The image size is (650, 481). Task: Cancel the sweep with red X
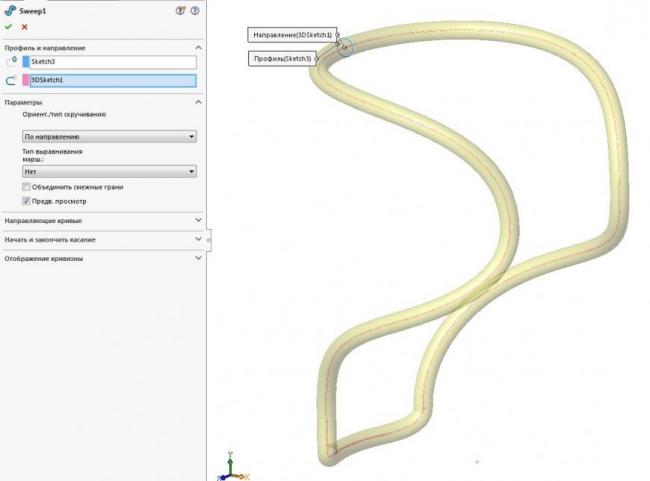pos(24,27)
